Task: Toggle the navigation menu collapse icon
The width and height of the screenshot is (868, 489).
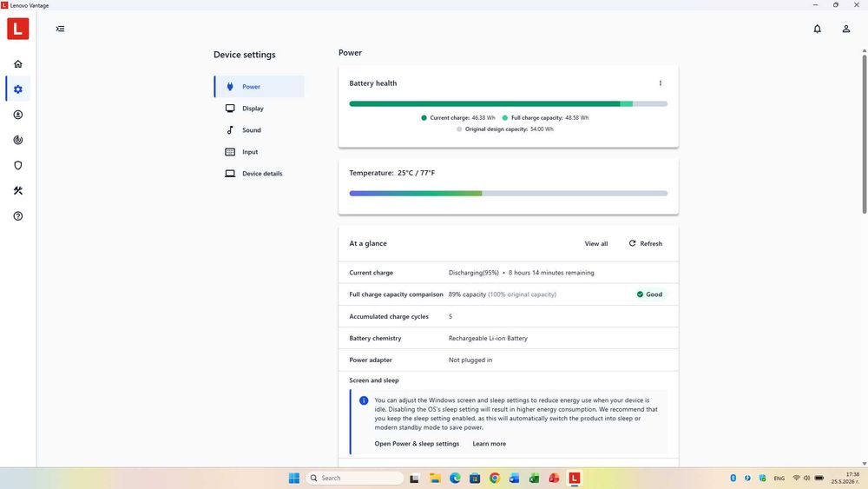Action: coord(61,29)
